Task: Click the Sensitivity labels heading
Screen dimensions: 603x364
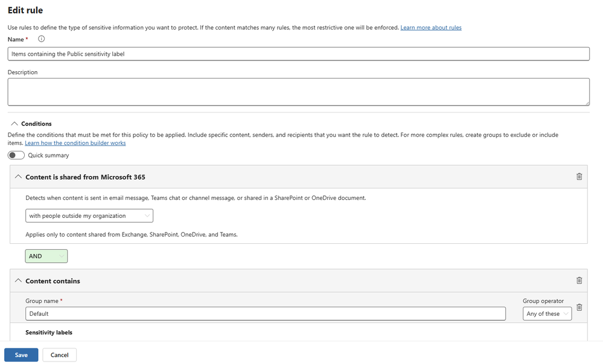Action: [49, 333]
